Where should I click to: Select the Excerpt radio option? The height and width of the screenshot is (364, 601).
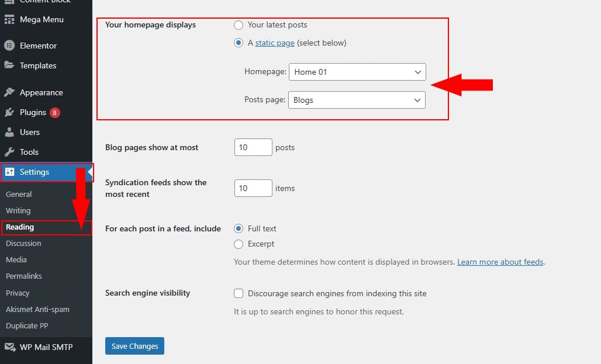coord(239,244)
